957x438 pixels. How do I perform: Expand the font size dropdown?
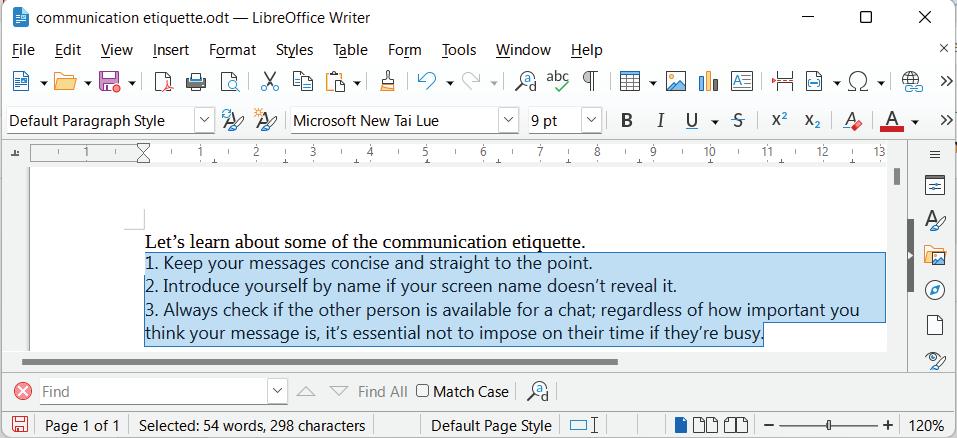tap(591, 120)
